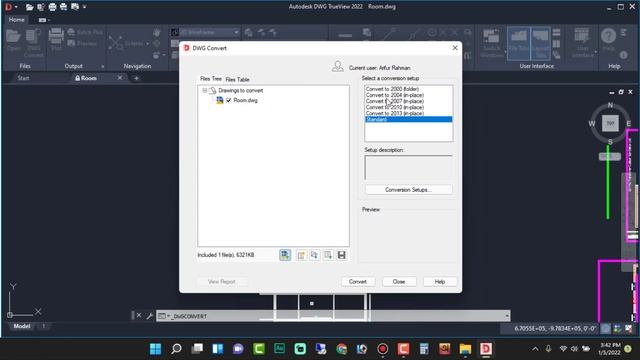Open command line history arrow

(507, 316)
